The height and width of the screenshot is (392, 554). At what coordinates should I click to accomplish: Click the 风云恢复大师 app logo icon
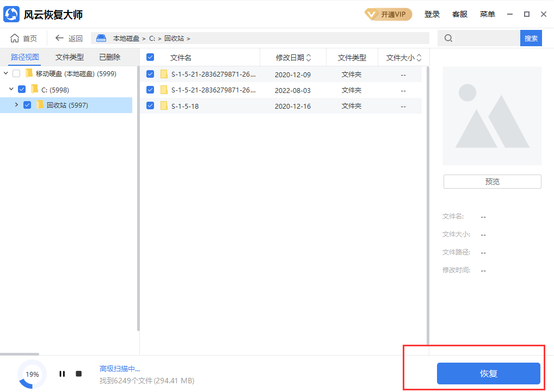pos(11,14)
